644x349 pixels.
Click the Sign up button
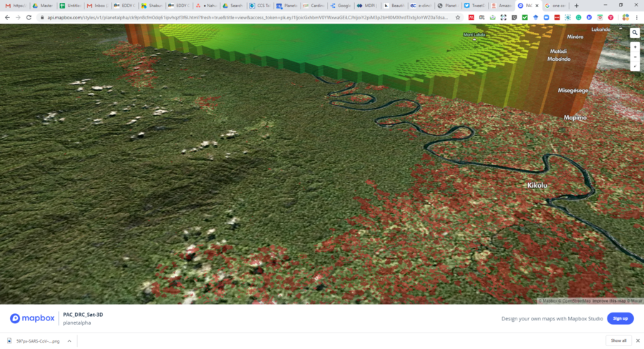point(620,318)
